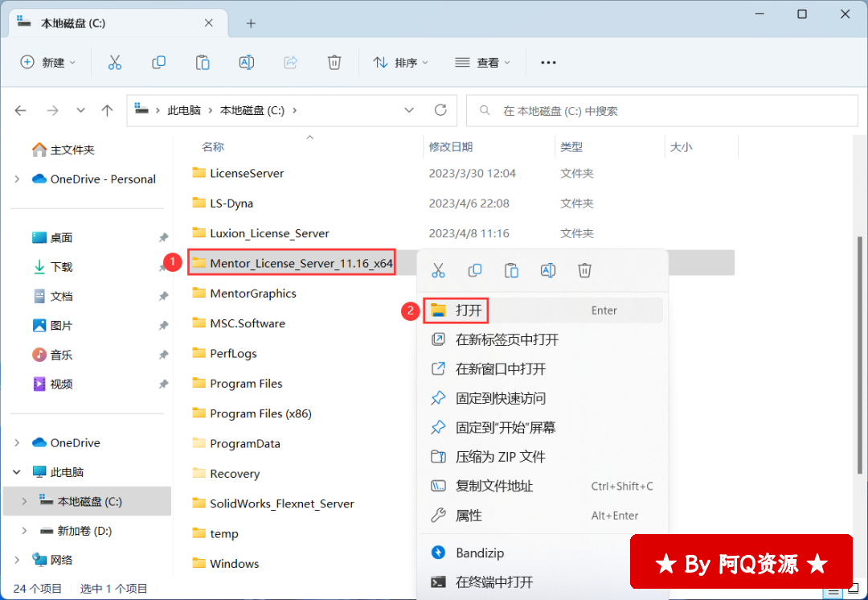The image size is (868, 600).
Task: Sort by the 名称 column header
Action: click(x=213, y=147)
